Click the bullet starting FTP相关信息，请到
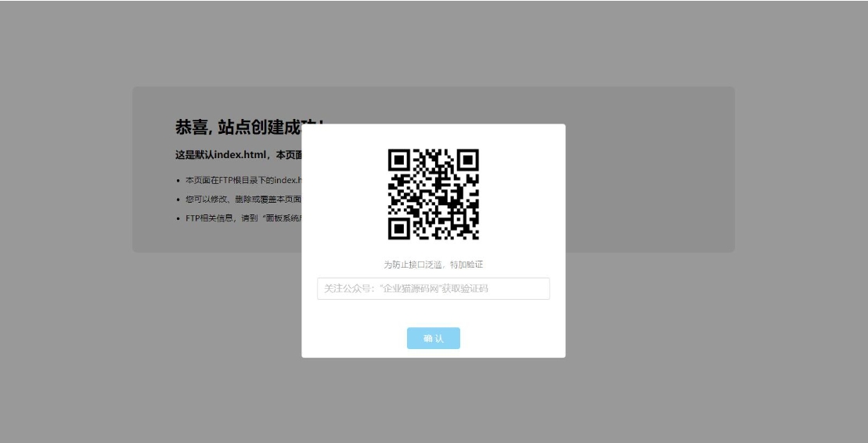Image resolution: width=868 pixels, height=443 pixels. pyautogui.click(x=243, y=218)
